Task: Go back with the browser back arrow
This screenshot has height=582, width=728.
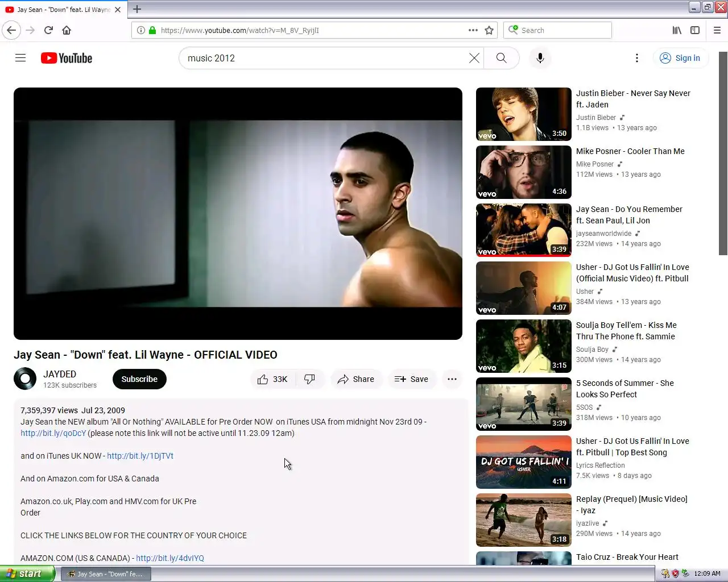Action: point(11,30)
